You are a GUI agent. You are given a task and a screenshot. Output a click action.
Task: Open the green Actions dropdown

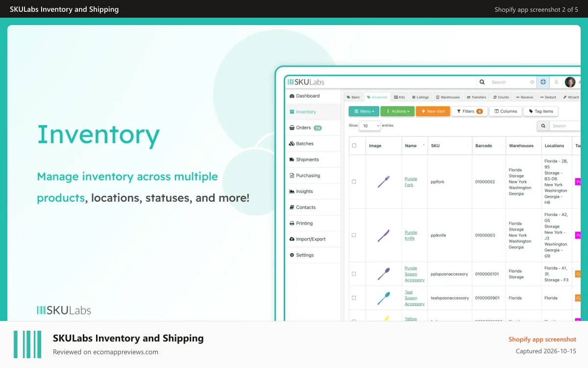397,111
